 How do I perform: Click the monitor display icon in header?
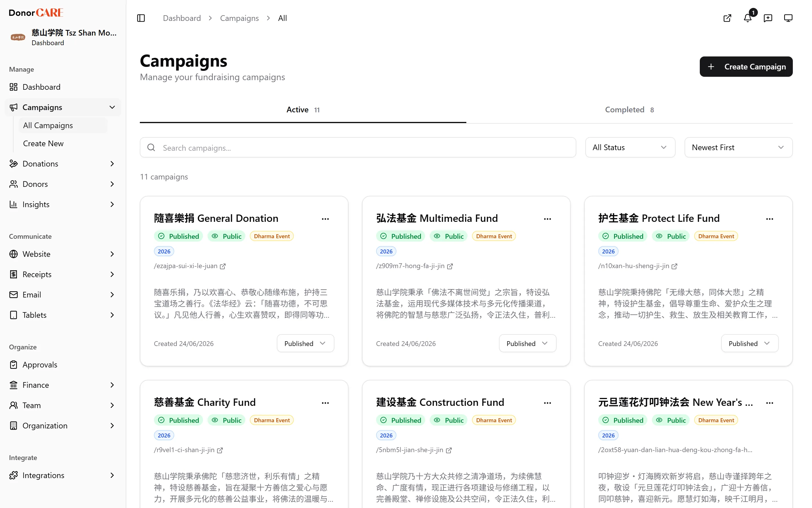coord(788,18)
